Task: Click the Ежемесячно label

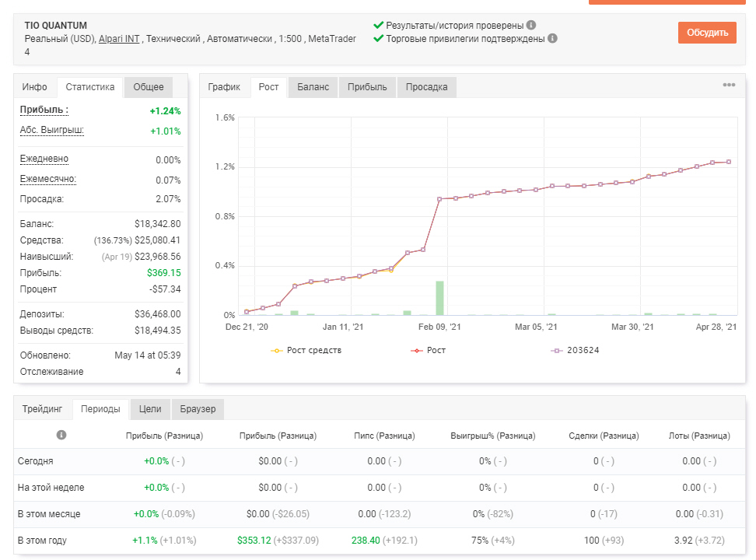Action: (47, 179)
